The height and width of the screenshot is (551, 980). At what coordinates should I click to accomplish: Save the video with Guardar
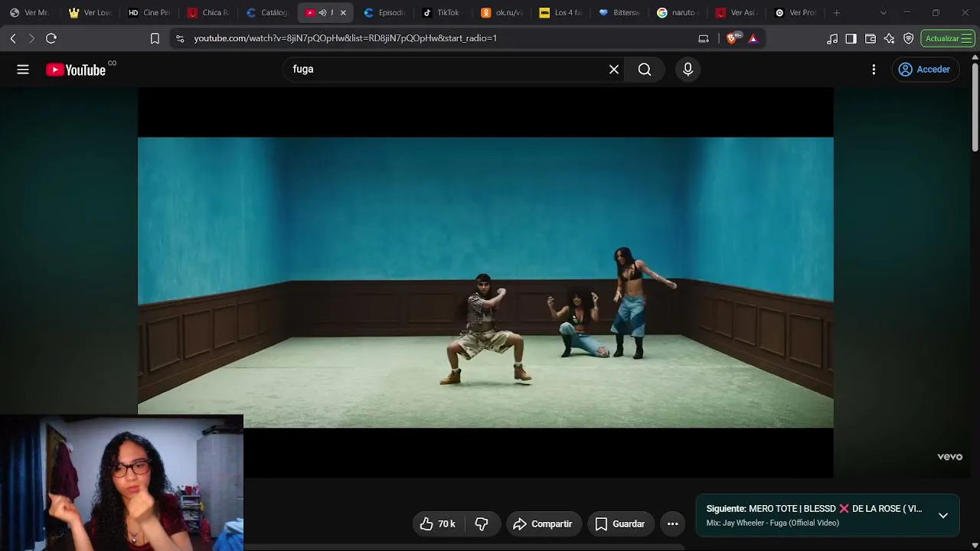[620, 524]
